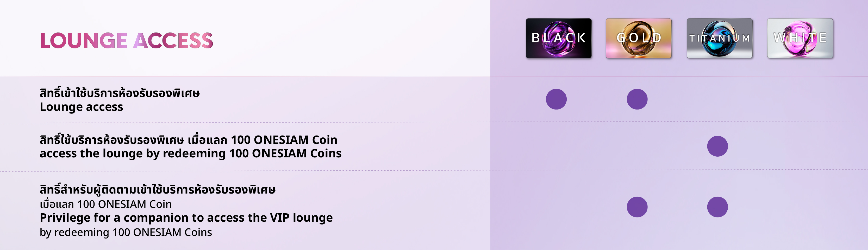
Task: Click the BLACK membership card thumbnail
Action: pos(558,38)
